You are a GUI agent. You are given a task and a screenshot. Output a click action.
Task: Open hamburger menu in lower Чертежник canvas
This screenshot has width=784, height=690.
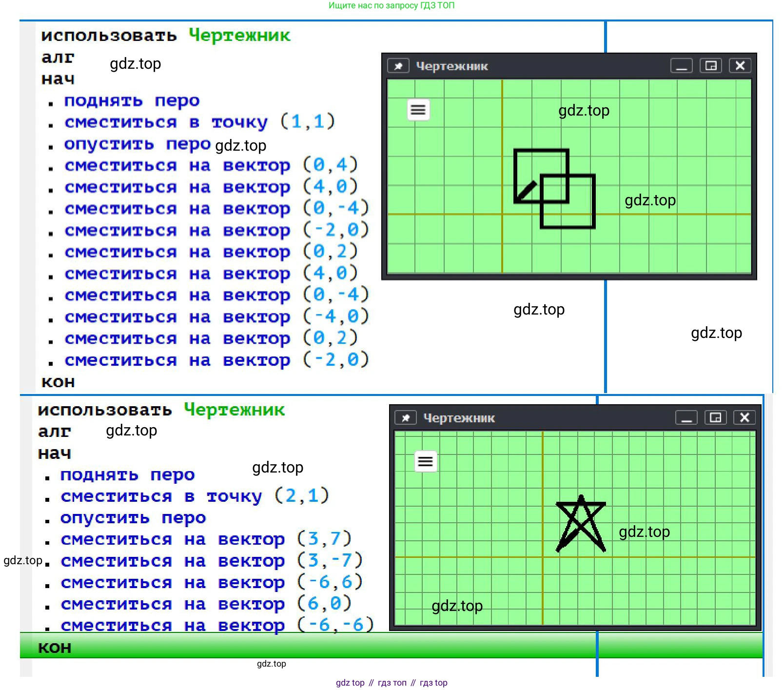[425, 461]
